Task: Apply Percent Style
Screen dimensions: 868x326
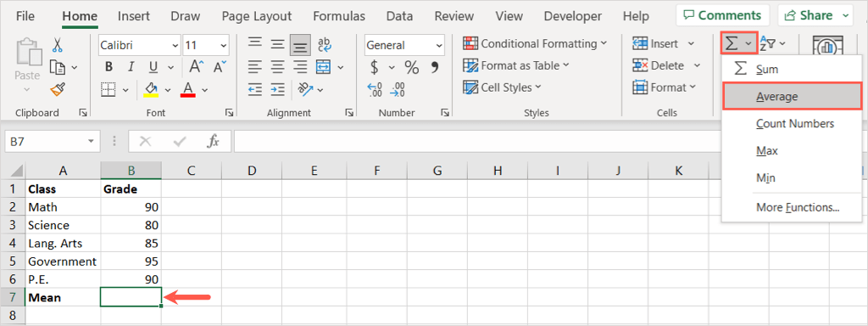Action: coord(411,68)
